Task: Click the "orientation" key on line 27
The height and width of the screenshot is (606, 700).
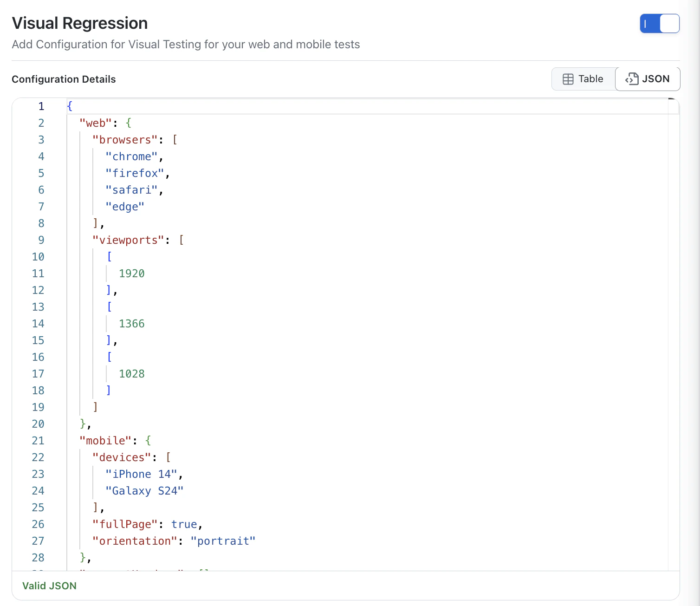Action: coord(135,541)
